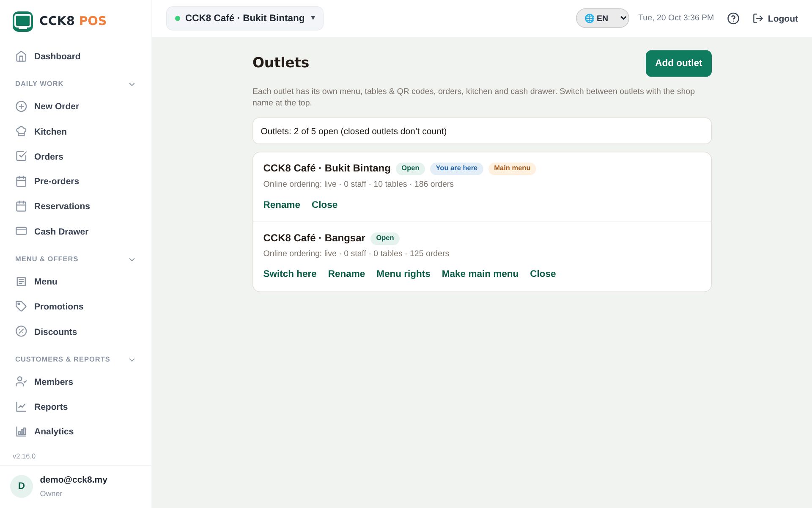Click the Promotions tag icon
Viewport: 812px width, 508px height.
point(21,306)
